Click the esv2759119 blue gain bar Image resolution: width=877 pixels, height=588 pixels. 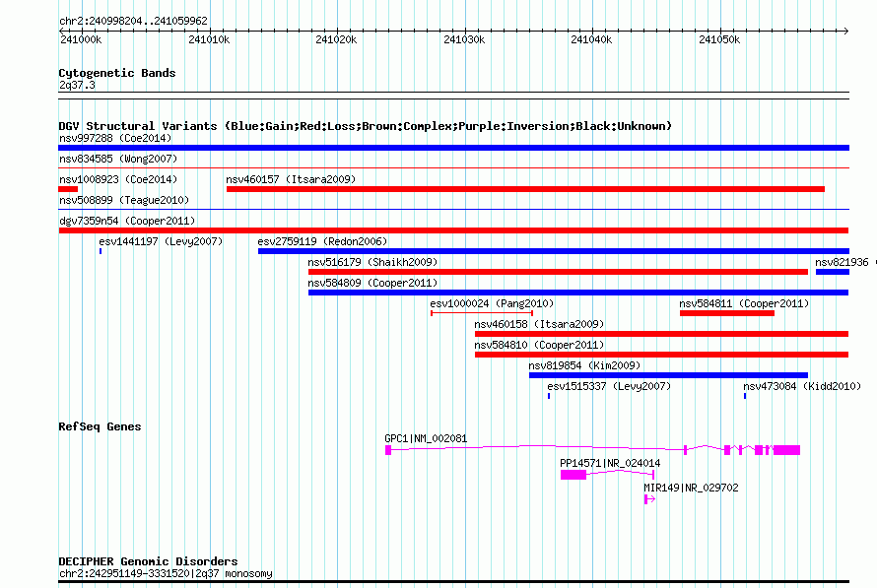click(554, 251)
